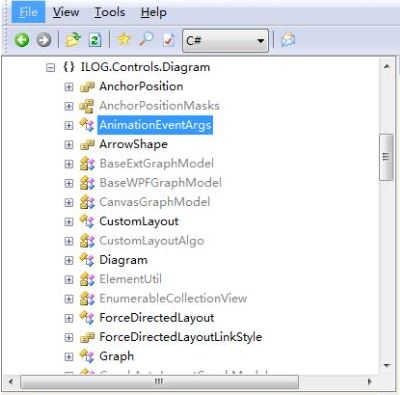Expand the ElementUtil node
400x395 pixels.
[x=69, y=280]
